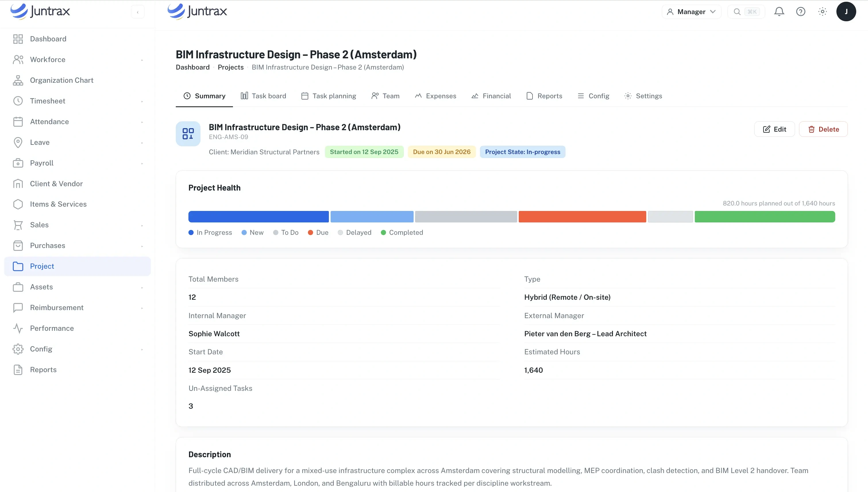
Task: Open the user avatar J menu
Action: (846, 12)
